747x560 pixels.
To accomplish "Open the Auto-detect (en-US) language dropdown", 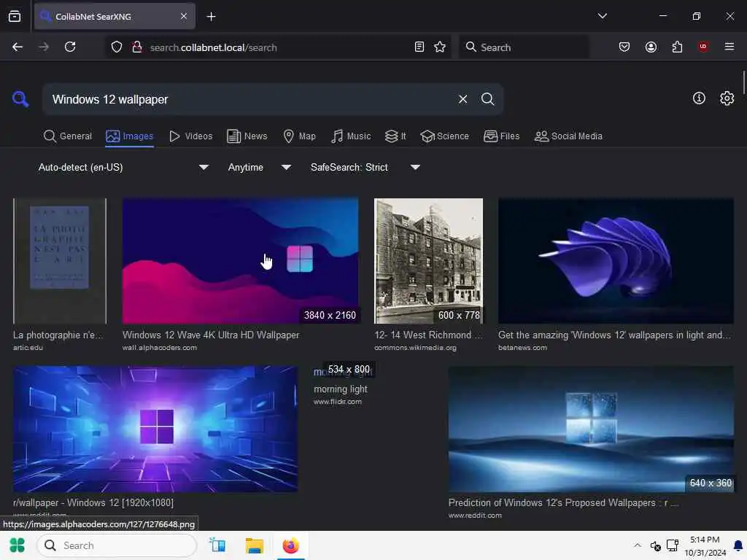I will (123, 167).
